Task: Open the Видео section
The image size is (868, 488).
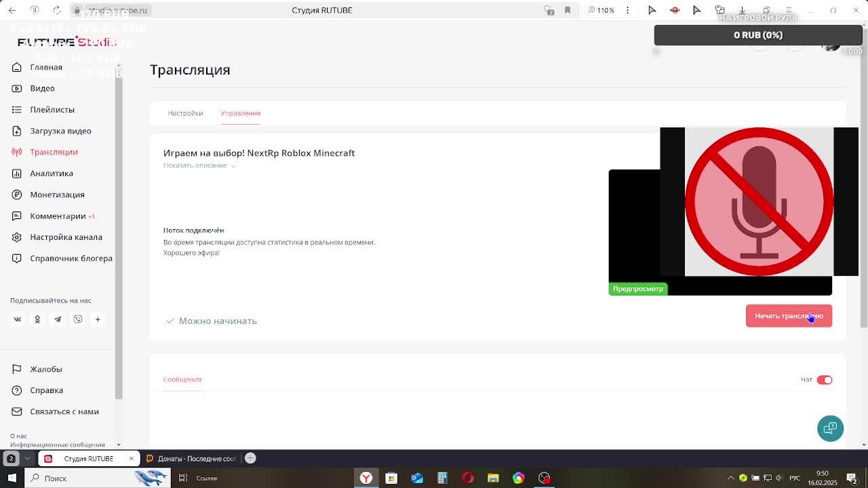Action: click(x=42, y=88)
